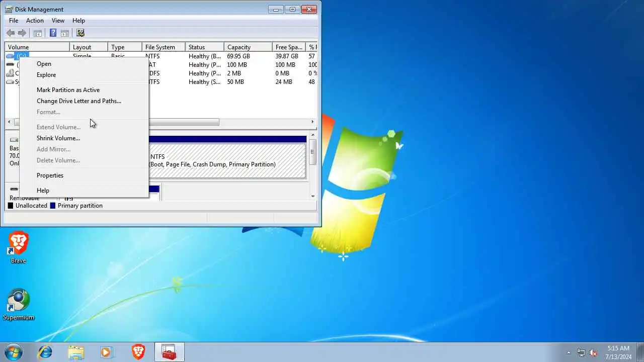Choose Explore from the context menu
644x362 pixels.
84,75
